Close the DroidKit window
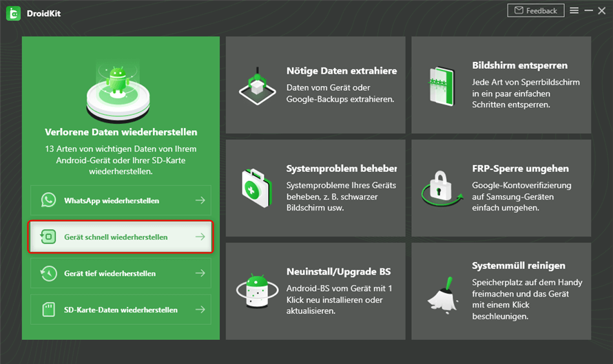613x364 pixels. 602,10
